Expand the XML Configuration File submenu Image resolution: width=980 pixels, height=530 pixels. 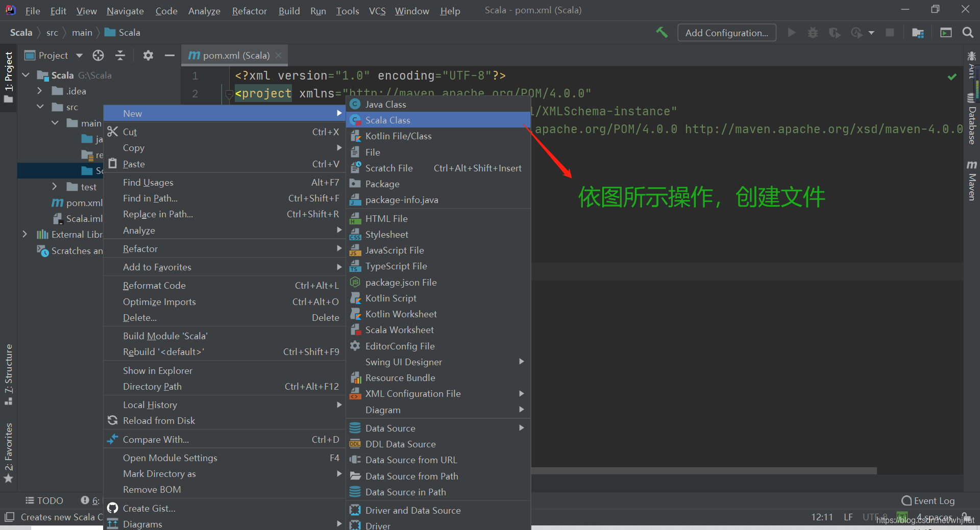point(438,393)
